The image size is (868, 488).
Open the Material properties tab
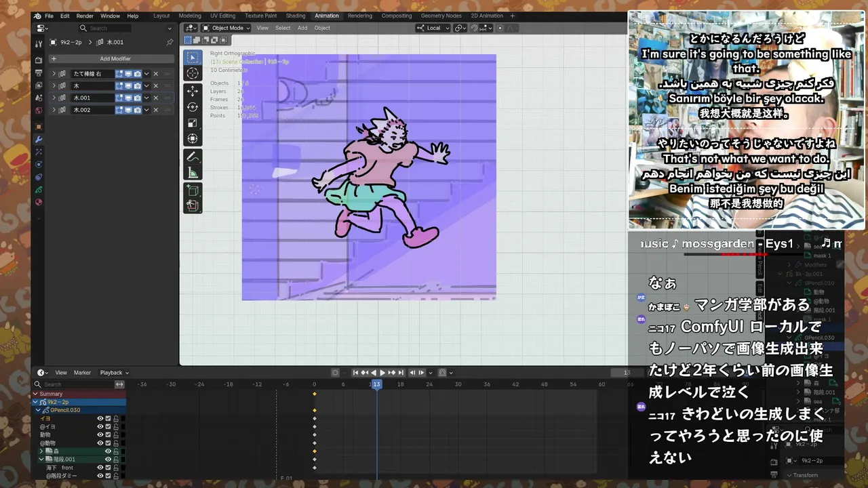coord(39,202)
